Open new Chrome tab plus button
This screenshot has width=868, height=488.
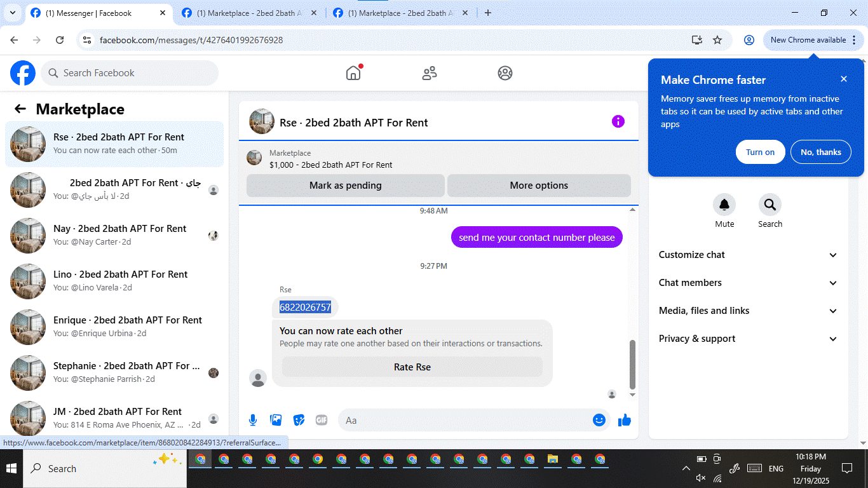point(488,13)
